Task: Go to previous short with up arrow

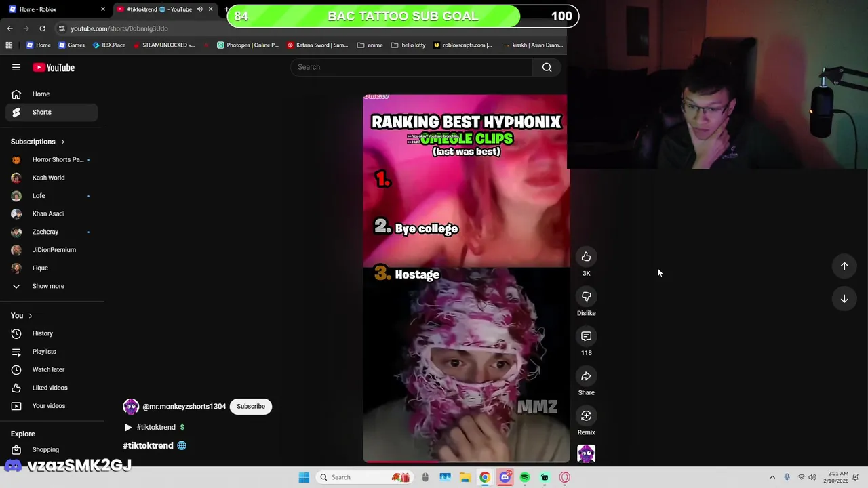Action: click(844, 266)
